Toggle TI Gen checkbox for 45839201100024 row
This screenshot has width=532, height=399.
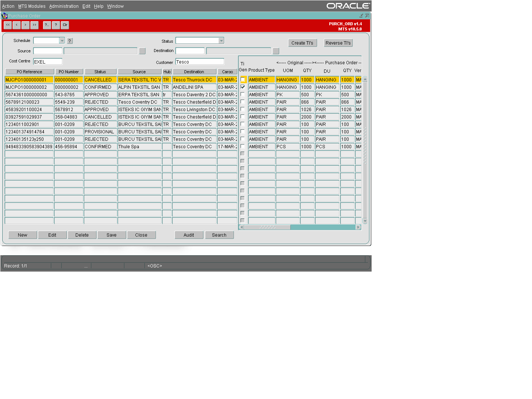tap(243, 109)
